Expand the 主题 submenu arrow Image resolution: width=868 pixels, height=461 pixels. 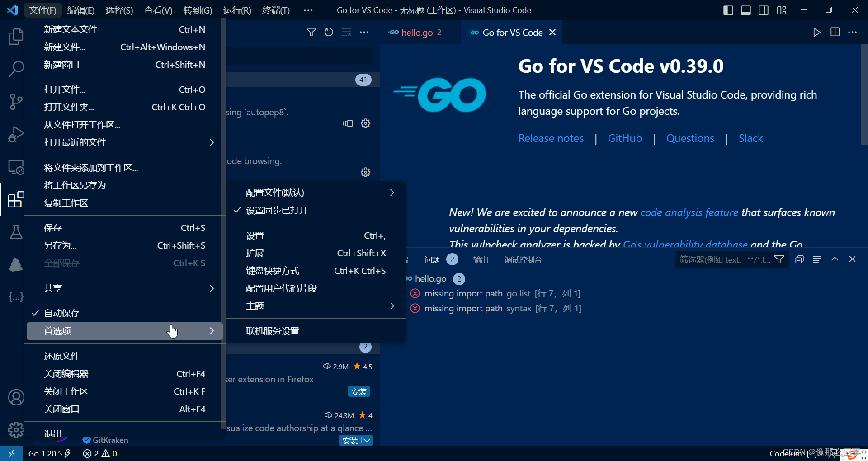tap(392, 306)
